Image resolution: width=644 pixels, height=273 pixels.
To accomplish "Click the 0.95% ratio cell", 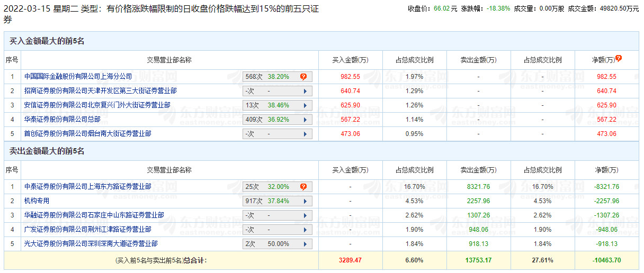I will coord(415,134).
